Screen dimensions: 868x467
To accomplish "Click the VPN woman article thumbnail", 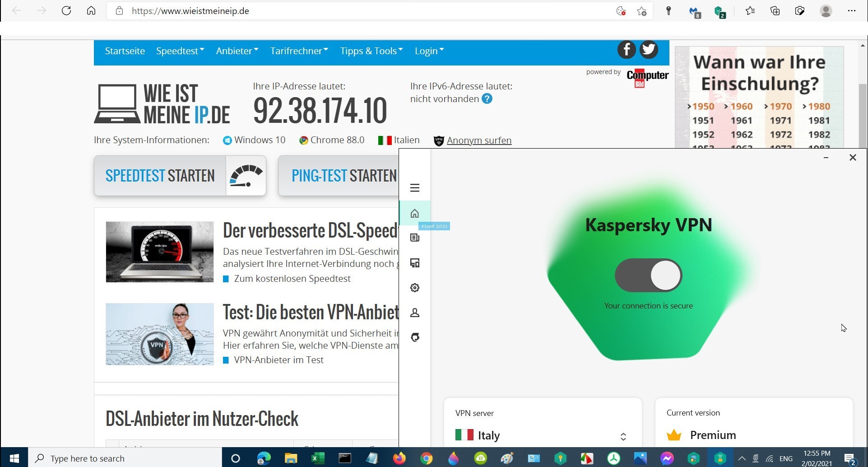I will 160,334.
